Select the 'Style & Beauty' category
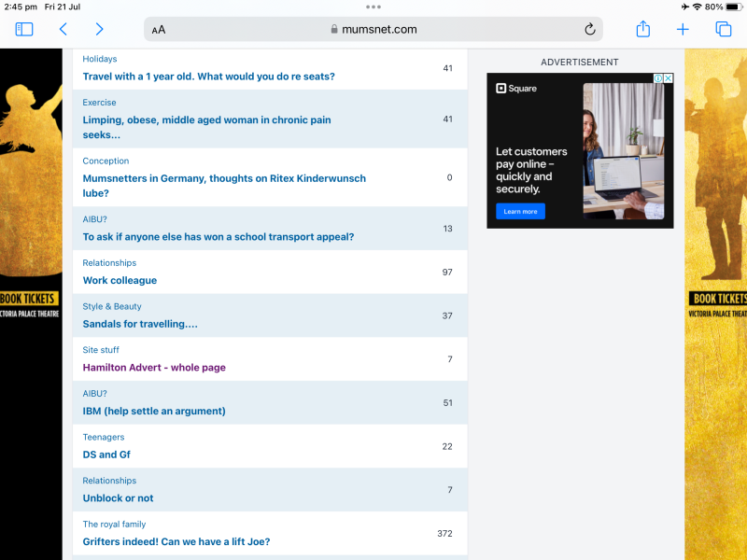 112,306
